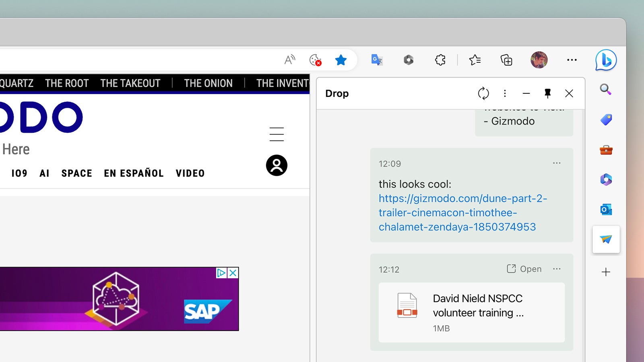Viewport: 644px width, 362px height.
Task: Click Open on the NSPCC volunteer file
Action: pos(524,269)
